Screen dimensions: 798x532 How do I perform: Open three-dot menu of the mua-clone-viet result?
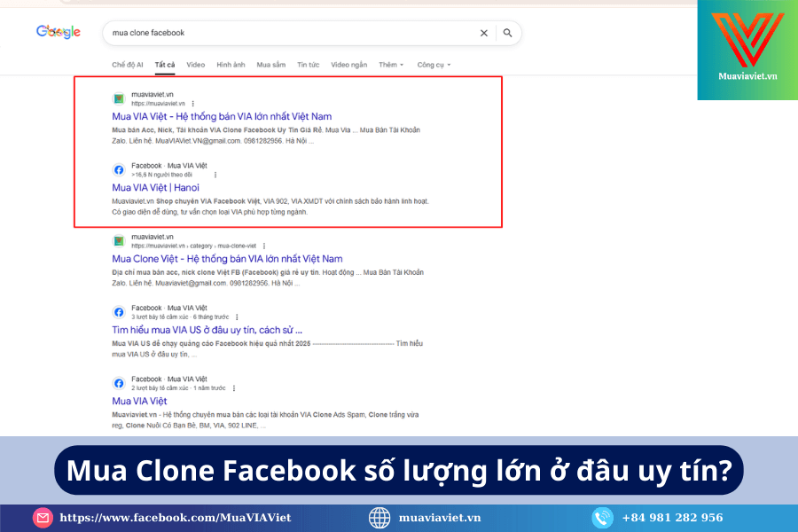263,246
